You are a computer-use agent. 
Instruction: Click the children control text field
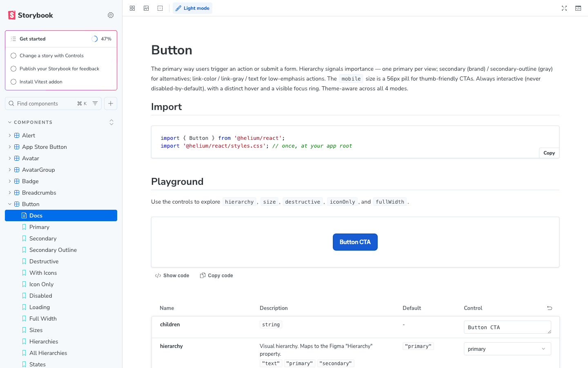point(508,327)
